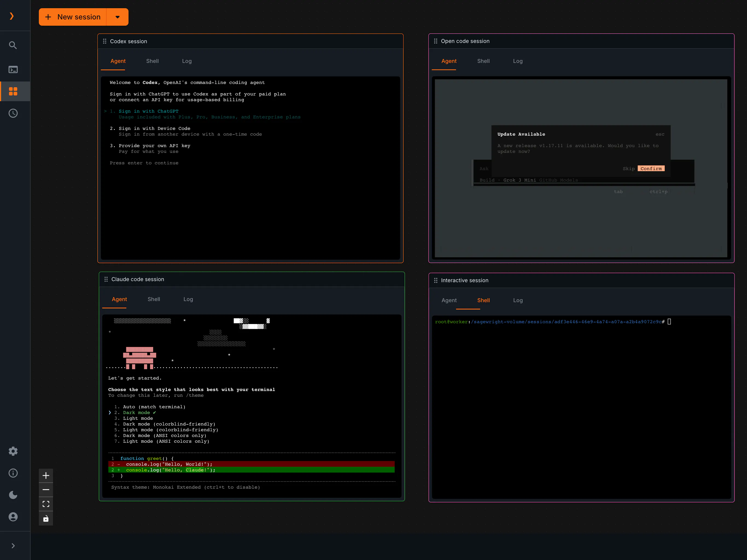Select Light mode (colorblind-friendly) option

pos(171,430)
